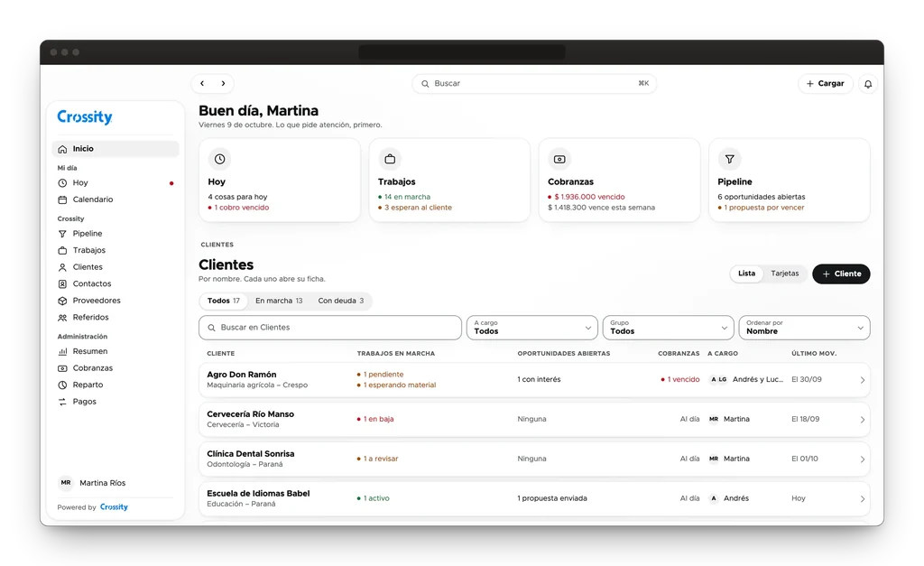Viewport: 924px width, 566px height.
Task: Click the money icon on Cobranzas card
Action: 559,159
